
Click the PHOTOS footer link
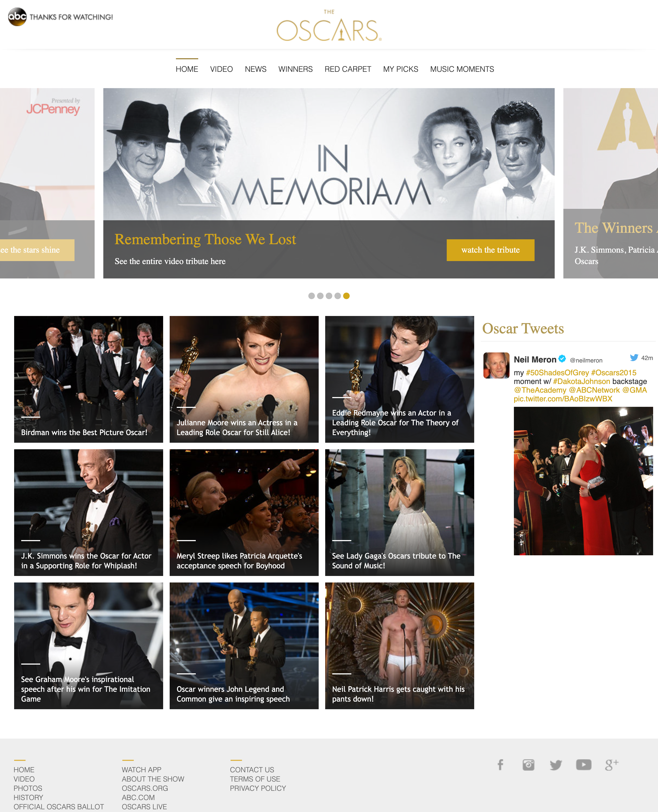pyautogui.click(x=28, y=788)
